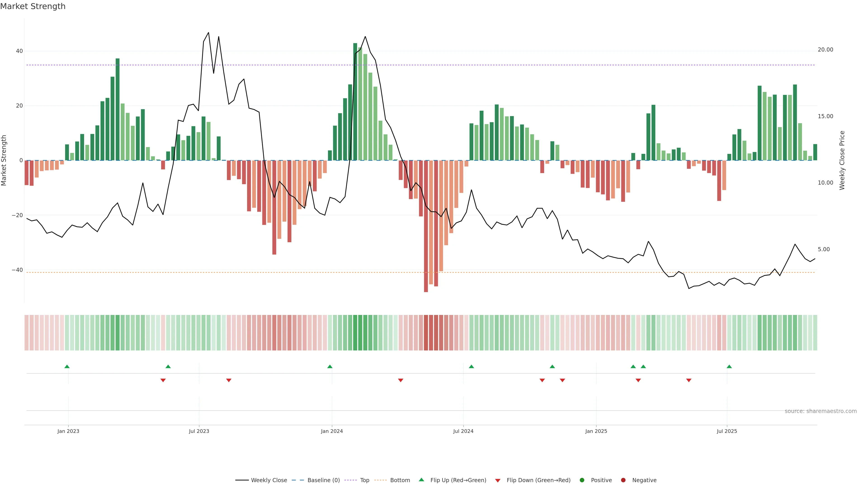Click Flip Up green triangle legend icon
868x488 pixels.
click(421, 480)
